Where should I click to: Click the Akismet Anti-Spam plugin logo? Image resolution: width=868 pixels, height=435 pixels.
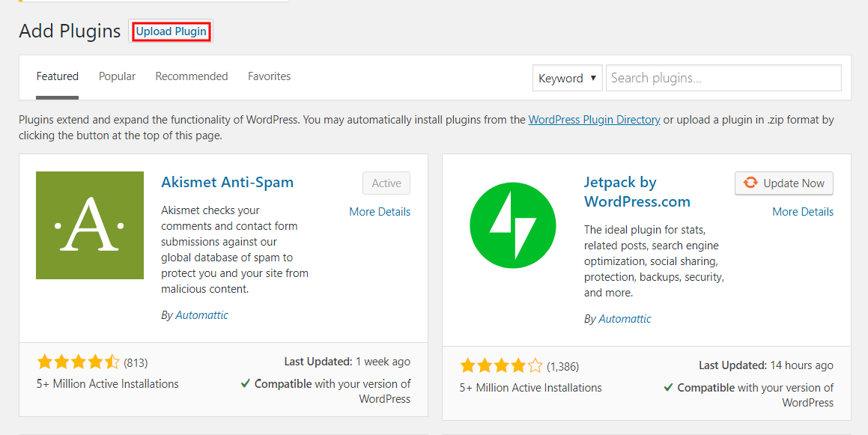pos(90,225)
